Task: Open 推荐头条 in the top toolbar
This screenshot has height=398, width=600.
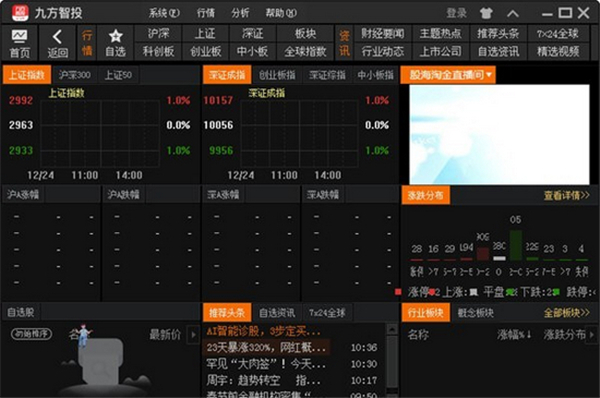Action: point(498,34)
